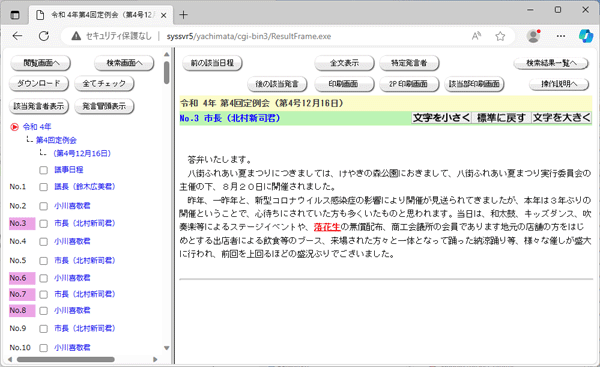Click the ダウンロード button
This screenshot has height=367, width=600.
tap(39, 83)
